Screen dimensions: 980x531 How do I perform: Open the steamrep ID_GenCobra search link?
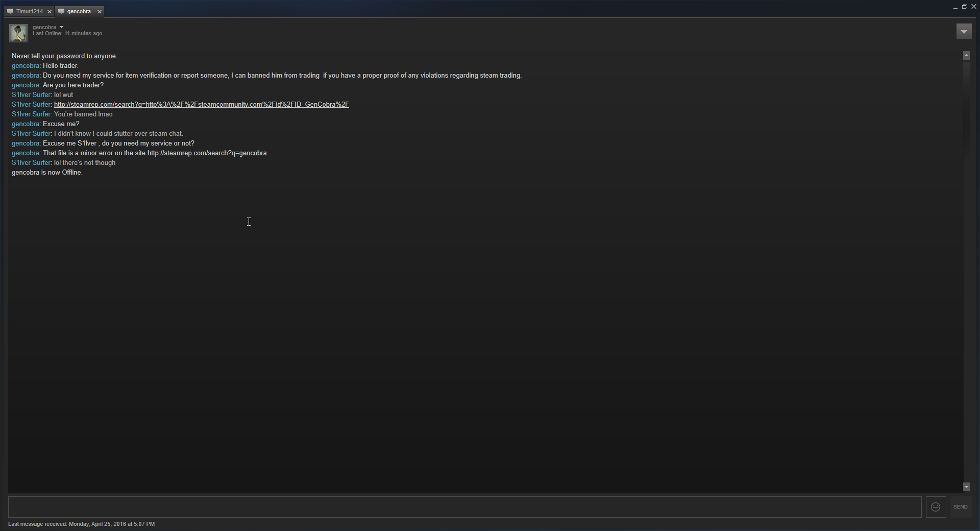point(202,105)
